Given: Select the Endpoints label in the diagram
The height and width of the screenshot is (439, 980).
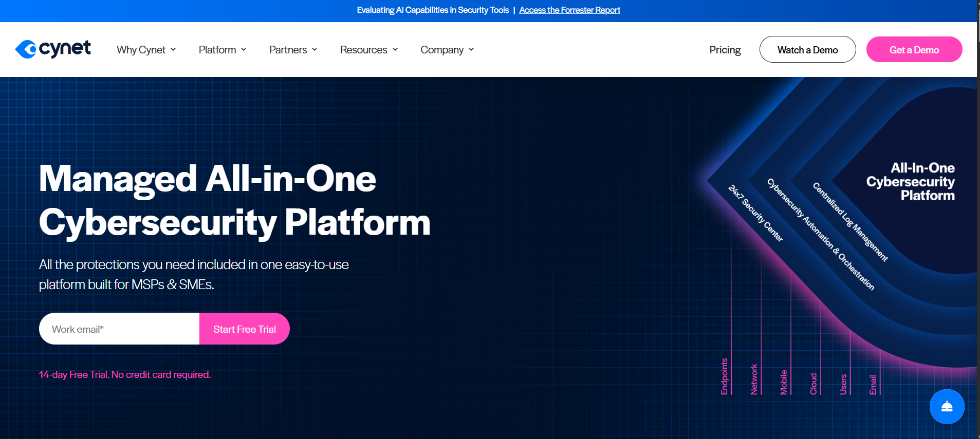Looking at the screenshot, I should coord(725,376).
